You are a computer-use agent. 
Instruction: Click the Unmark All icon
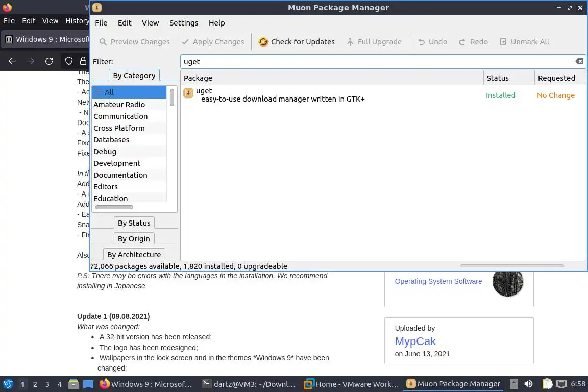[x=503, y=42]
